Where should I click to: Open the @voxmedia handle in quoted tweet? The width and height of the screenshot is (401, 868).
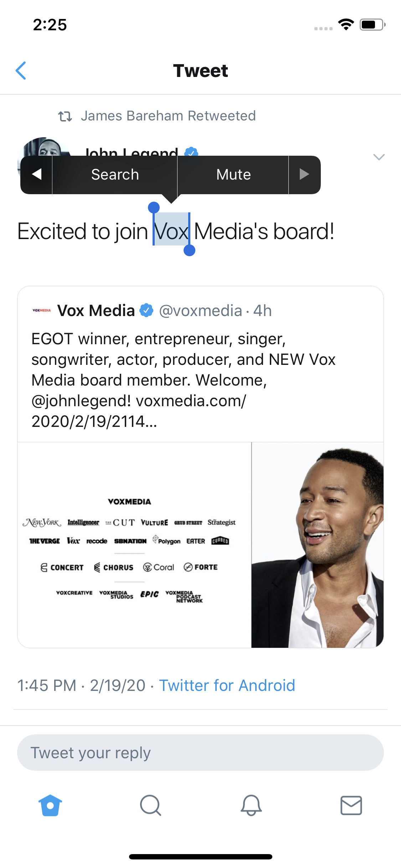[x=200, y=311]
